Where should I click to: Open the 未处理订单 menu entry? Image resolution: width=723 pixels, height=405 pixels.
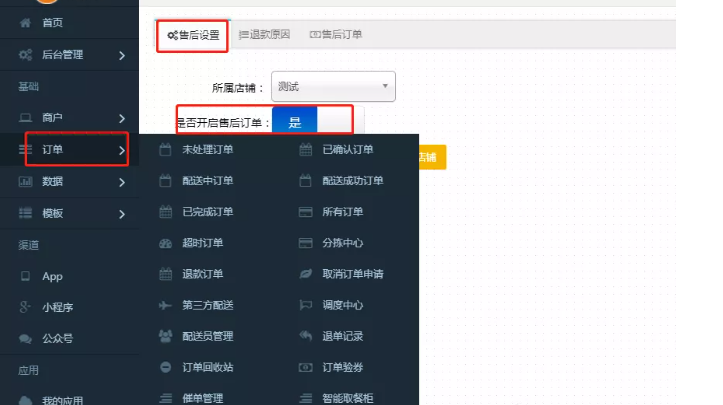207,149
